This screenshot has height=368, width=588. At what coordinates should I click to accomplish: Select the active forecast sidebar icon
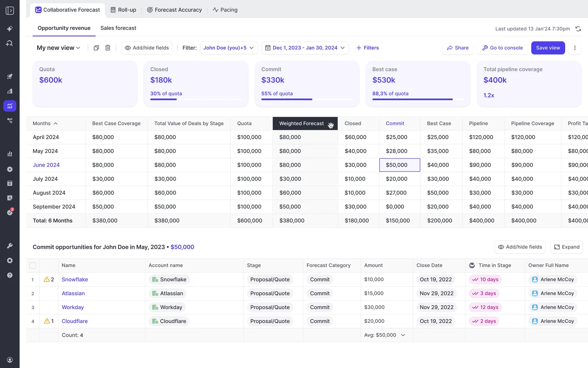[x=10, y=106]
